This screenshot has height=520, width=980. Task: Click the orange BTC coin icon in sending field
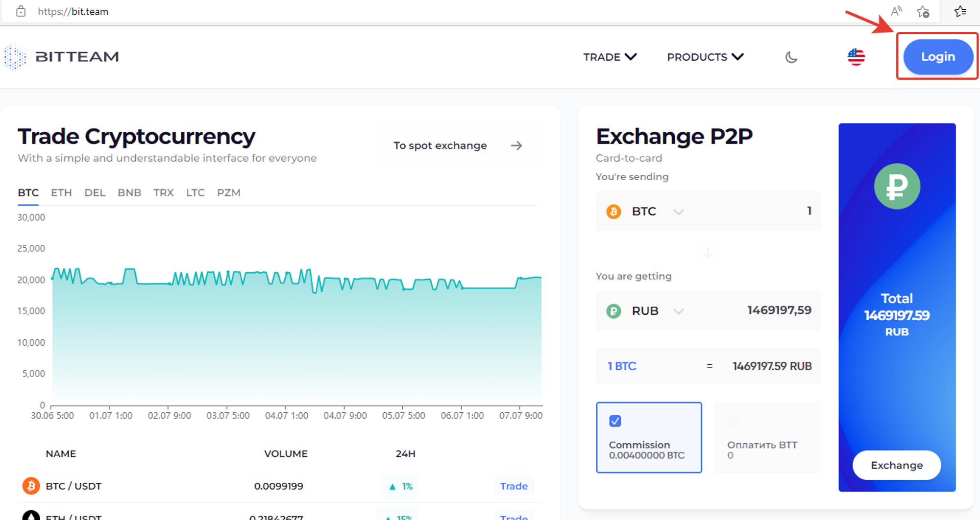coord(613,212)
